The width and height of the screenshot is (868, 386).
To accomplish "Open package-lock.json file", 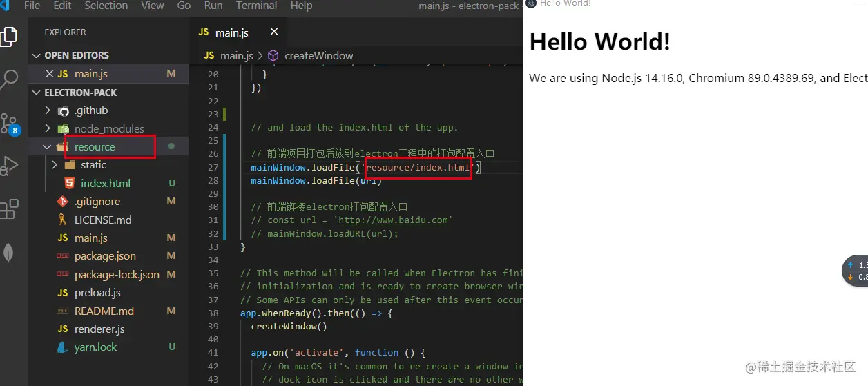I will pyautogui.click(x=117, y=274).
